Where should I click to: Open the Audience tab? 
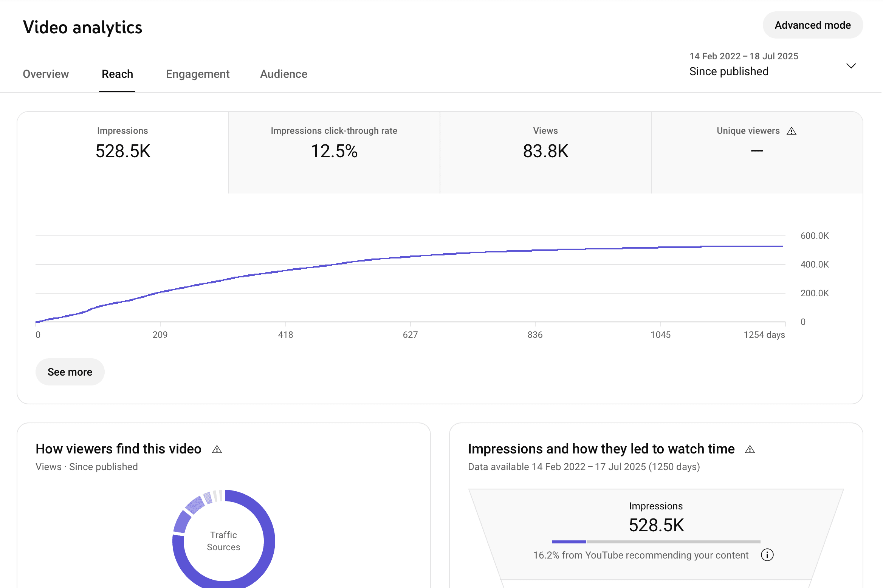pos(283,74)
